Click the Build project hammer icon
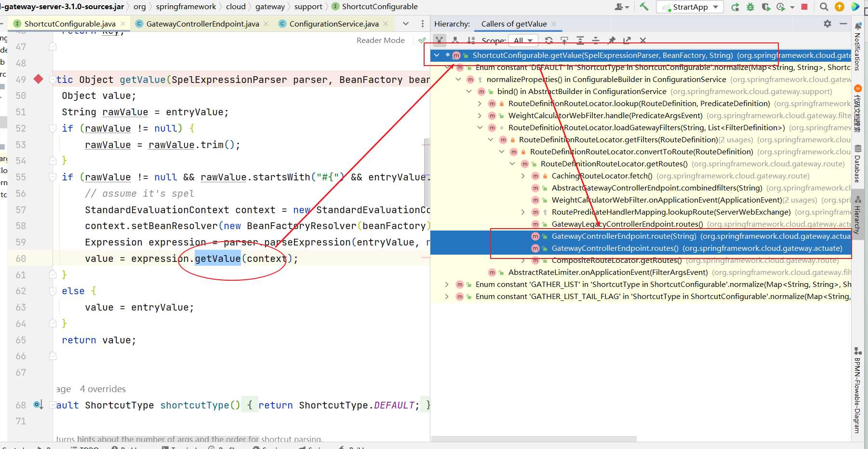The width and height of the screenshot is (868, 449). click(644, 7)
